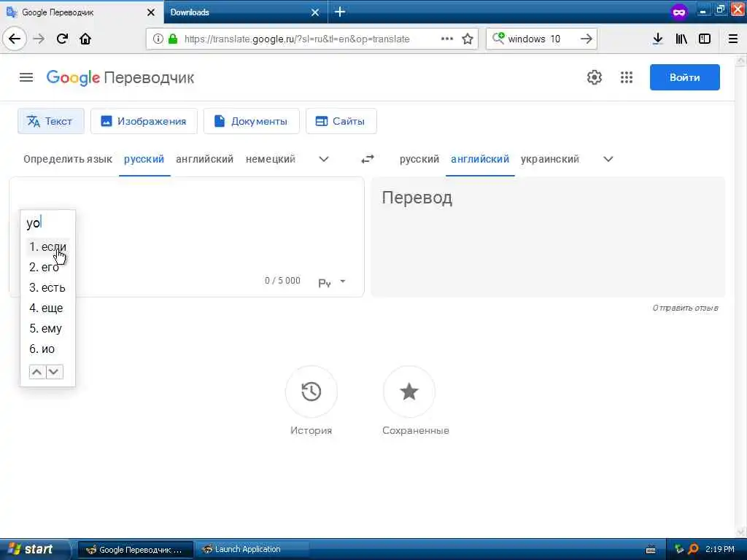Viewport: 747px width, 560px height.
Task: Choose suggestion 1. если
Action: point(47,246)
